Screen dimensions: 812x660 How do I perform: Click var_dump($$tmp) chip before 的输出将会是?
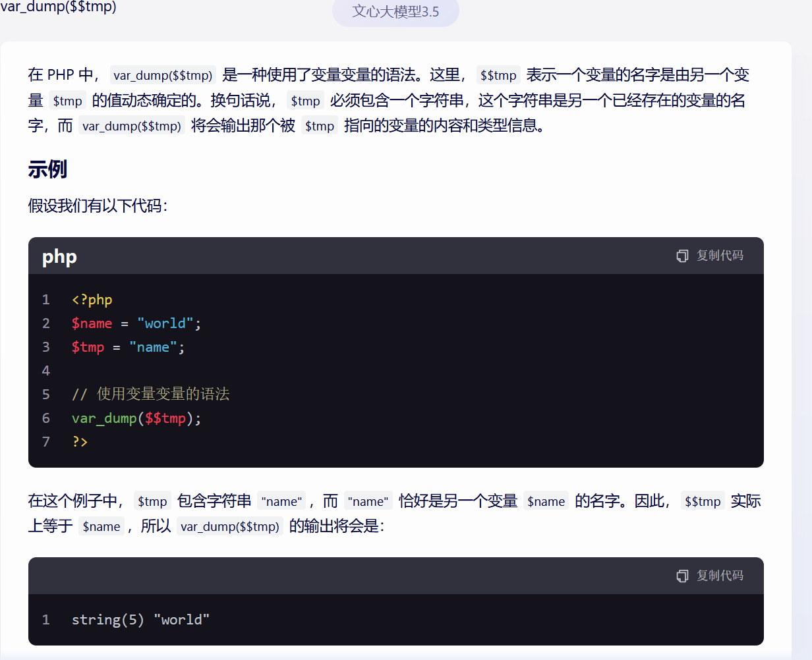pyautogui.click(x=230, y=526)
